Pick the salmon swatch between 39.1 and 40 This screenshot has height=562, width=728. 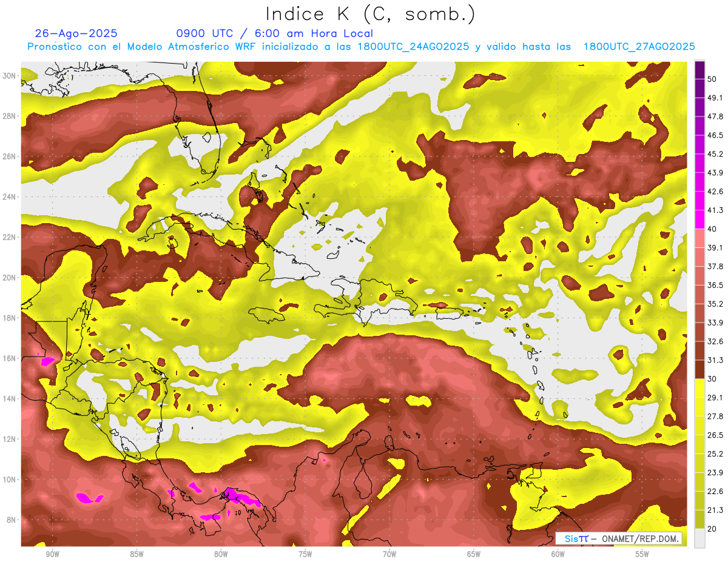[x=700, y=238]
